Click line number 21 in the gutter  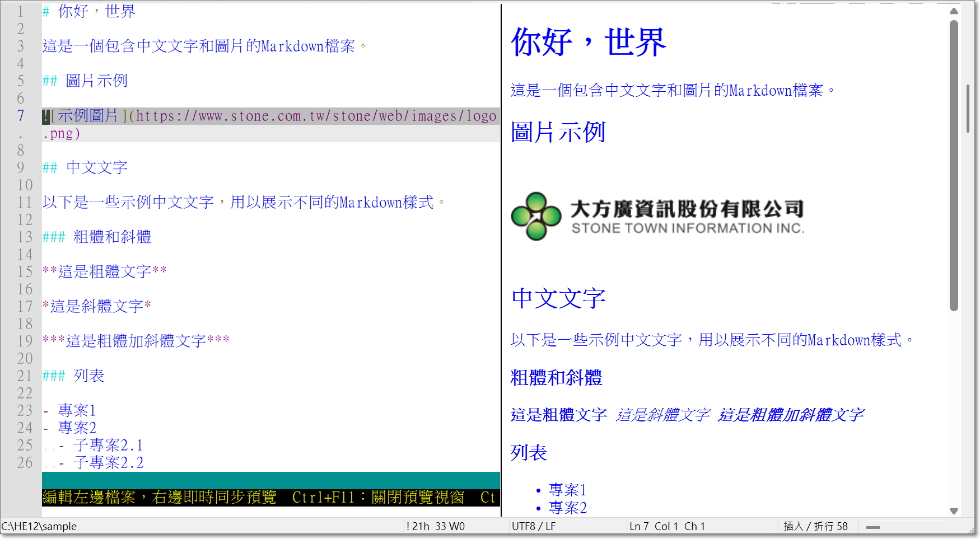pyautogui.click(x=25, y=376)
